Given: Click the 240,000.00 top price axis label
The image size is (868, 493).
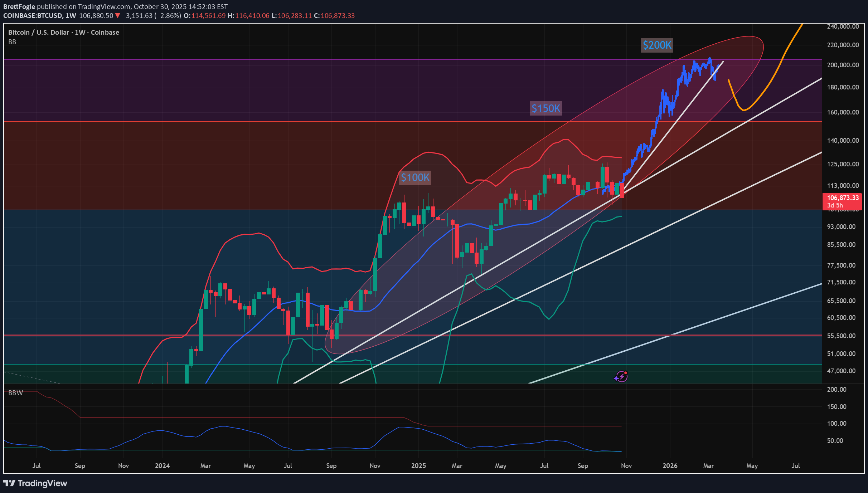Looking at the screenshot, I should pos(843,26).
